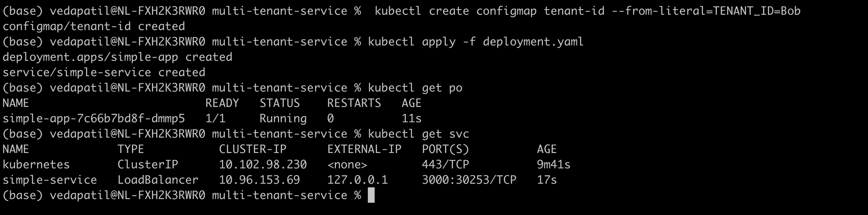Select the cluster IP 10.102.98.230
868x215 pixels.
(x=263, y=165)
